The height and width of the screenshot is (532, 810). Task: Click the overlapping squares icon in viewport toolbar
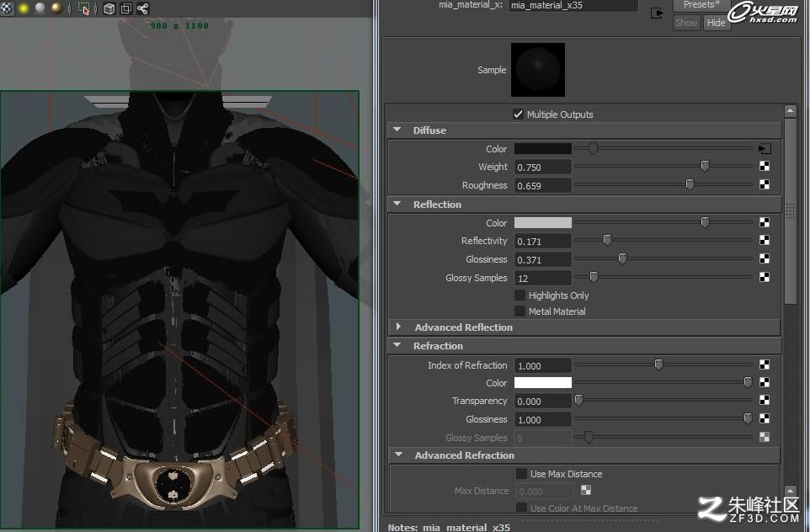coord(126,8)
